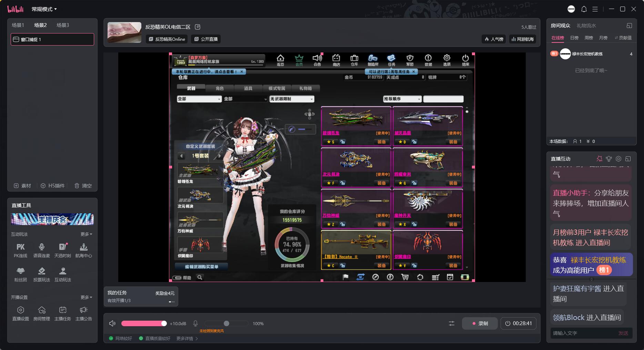Click the 公开直播 visibility button

(x=206, y=39)
